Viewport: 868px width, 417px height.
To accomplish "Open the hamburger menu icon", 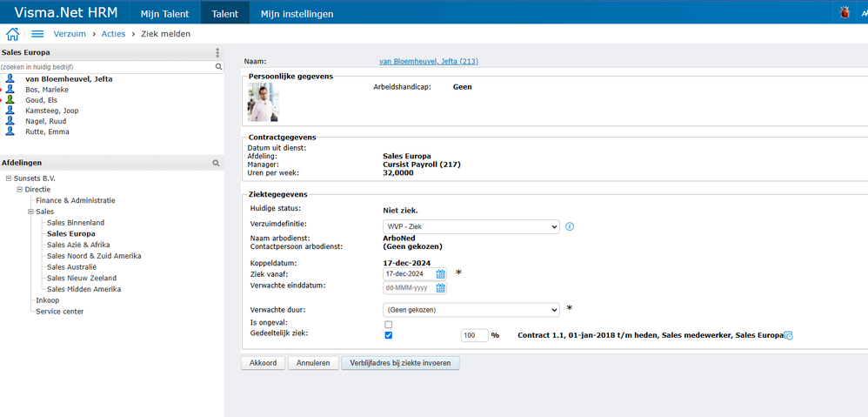I will 37,34.
